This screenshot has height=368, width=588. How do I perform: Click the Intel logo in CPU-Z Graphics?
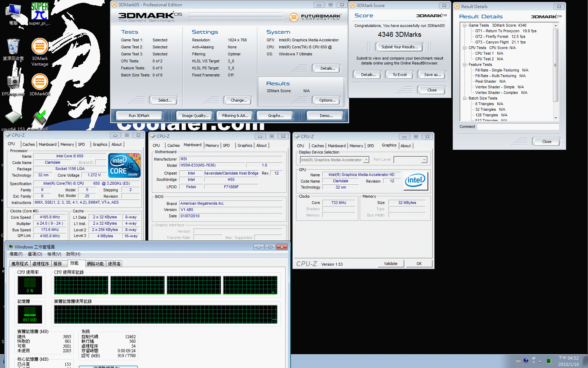(415, 181)
